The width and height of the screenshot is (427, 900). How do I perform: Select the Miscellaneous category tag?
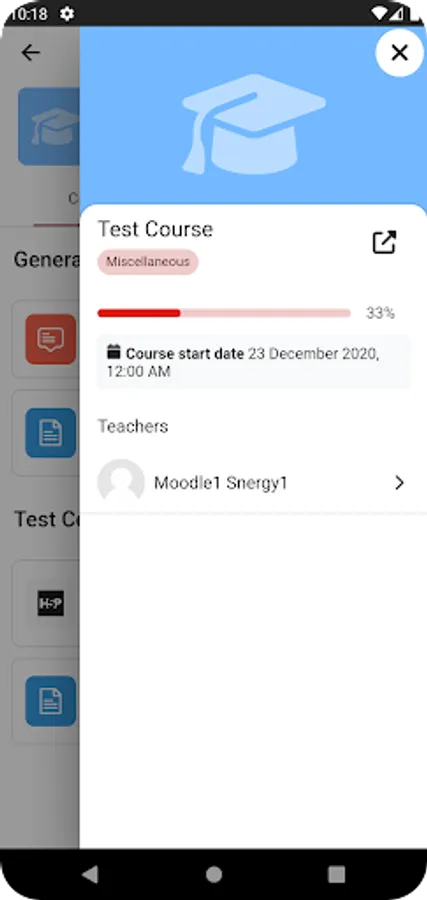(x=147, y=262)
